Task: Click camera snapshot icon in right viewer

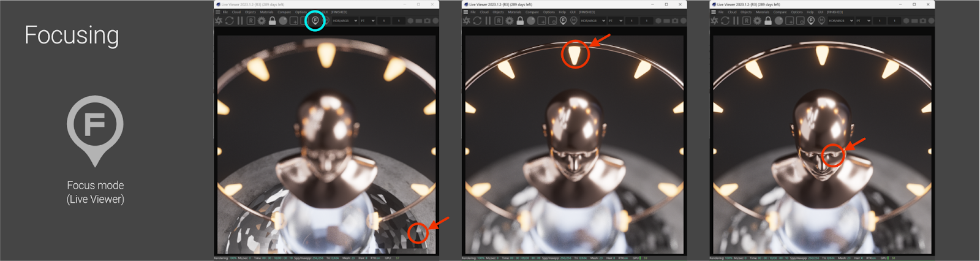Action: tap(923, 21)
